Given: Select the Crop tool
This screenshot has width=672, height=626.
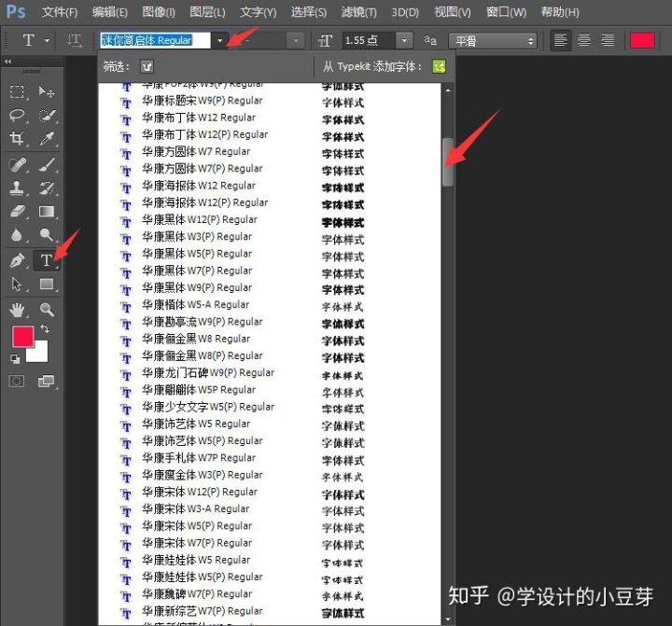Looking at the screenshot, I should (17, 138).
